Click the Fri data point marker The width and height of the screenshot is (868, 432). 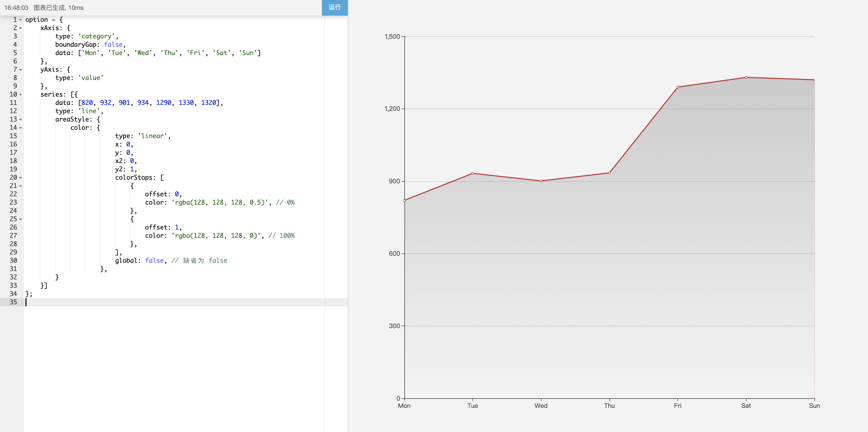point(678,87)
